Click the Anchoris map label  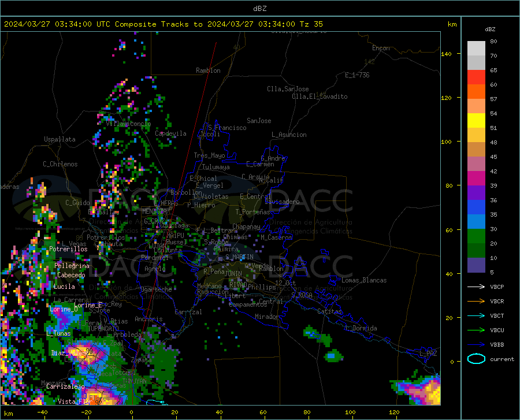[148, 319]
